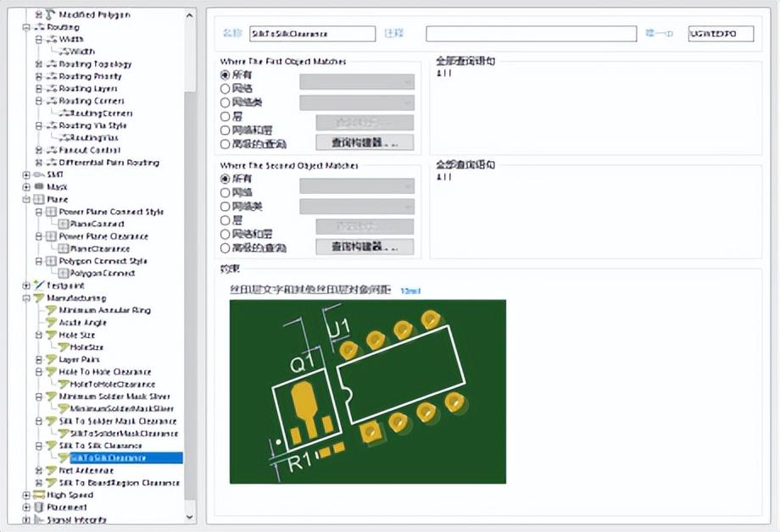The width and height of the screenshot is (780, 532).
Task: Open 查询构建器 for the first object
Action: (365, 142)
